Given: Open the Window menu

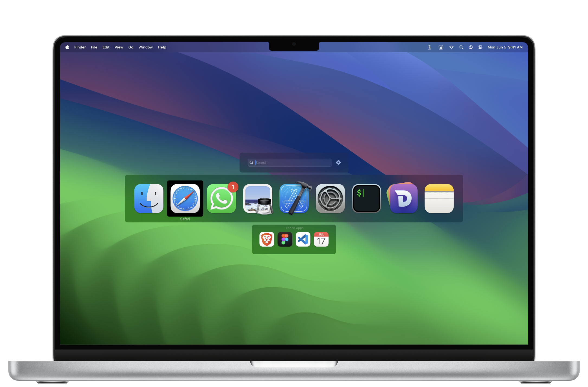Looking at the screenshot, I should point(146,47).
